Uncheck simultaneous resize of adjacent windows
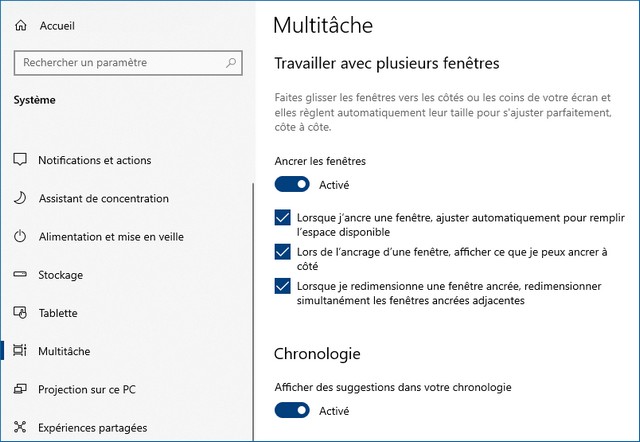 (282, 287)
